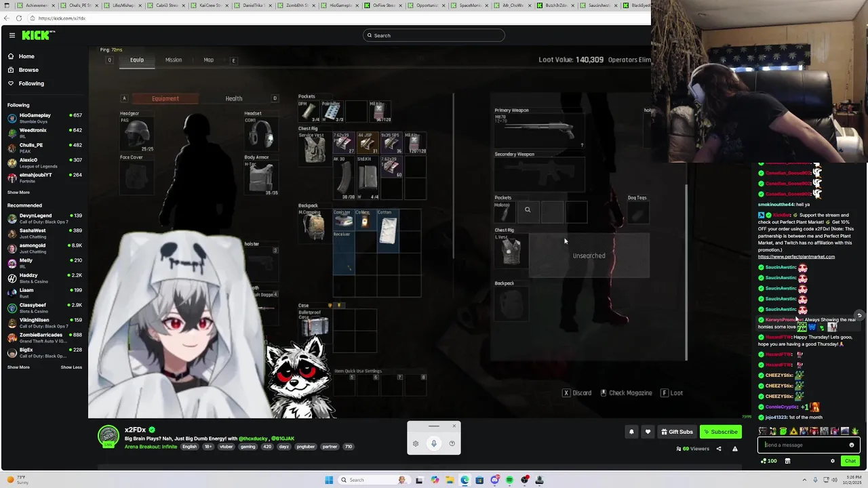
Task: Open the Windows Start menu
Action: 329,480
